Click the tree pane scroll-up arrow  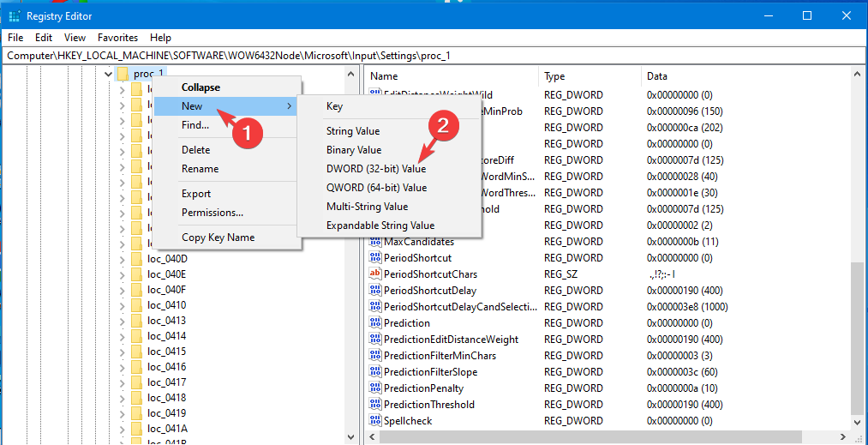(350, 74)
